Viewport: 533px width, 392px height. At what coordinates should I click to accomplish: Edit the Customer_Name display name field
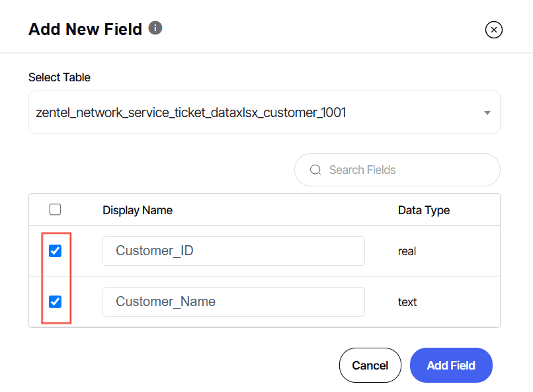tap(233, 301)
